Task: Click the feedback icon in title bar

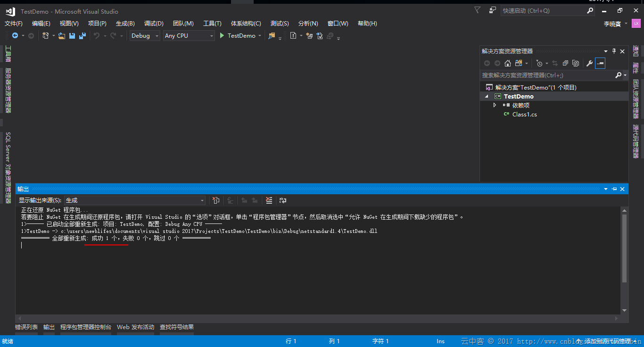Action: (x=493, y=10)
